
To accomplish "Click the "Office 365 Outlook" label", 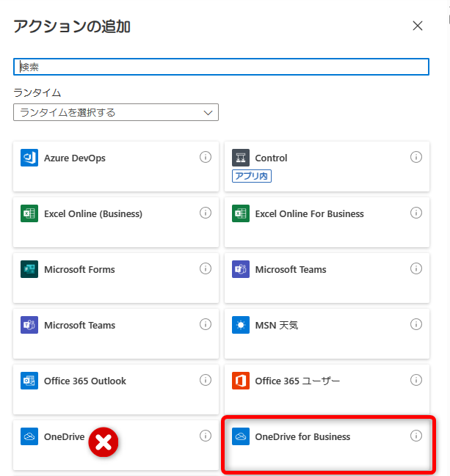I will [84, 381].
